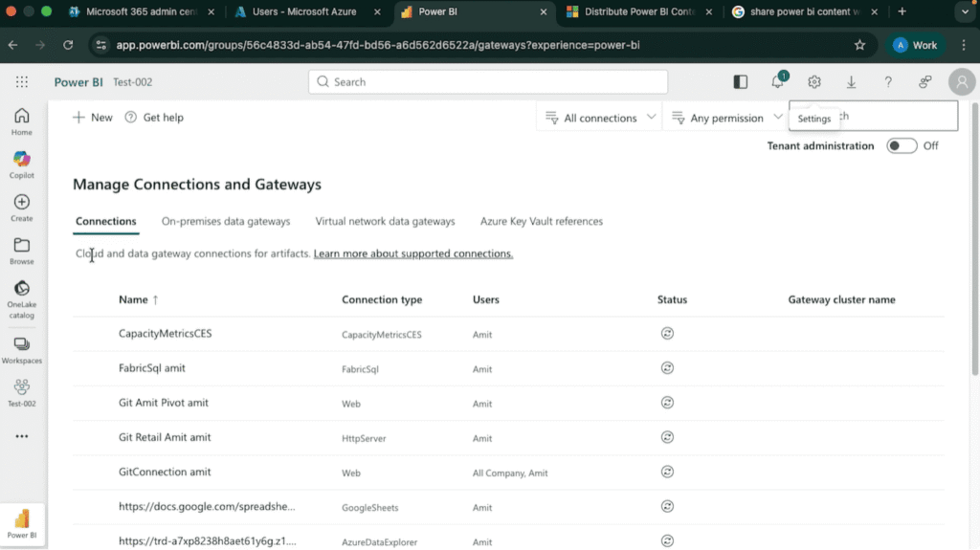Click the Connection type column header
This screenshot has width=980, height=550.
point(382,299)
